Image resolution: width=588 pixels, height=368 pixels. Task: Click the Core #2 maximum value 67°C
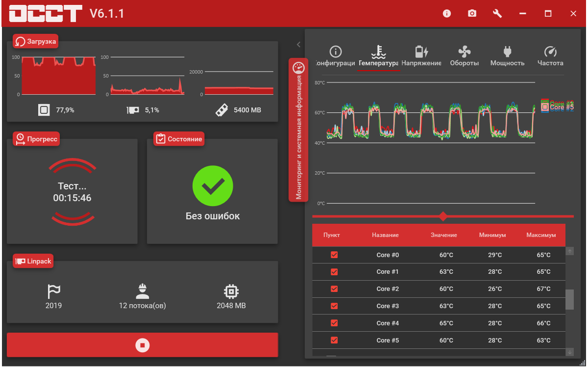point(543,289)
